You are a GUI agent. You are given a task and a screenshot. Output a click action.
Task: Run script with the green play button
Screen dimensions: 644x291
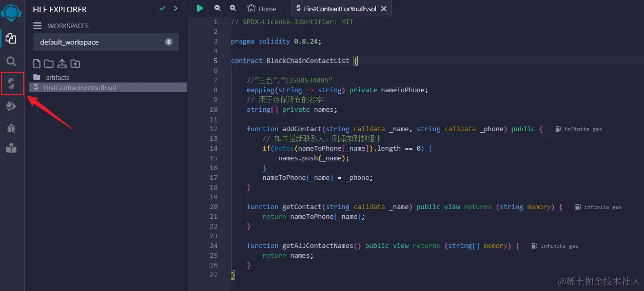200,8
